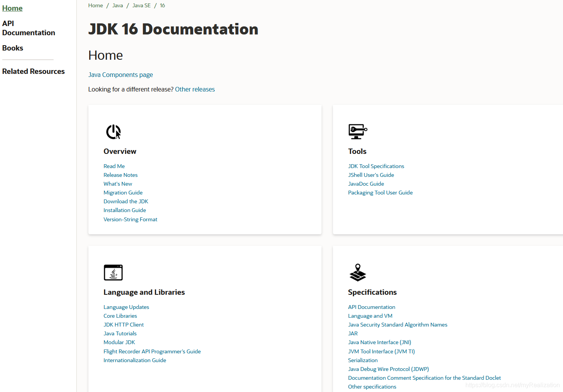The image size is (563, 392).
Task: Click the 16 breadcrumb item
Action: (162, 5)
